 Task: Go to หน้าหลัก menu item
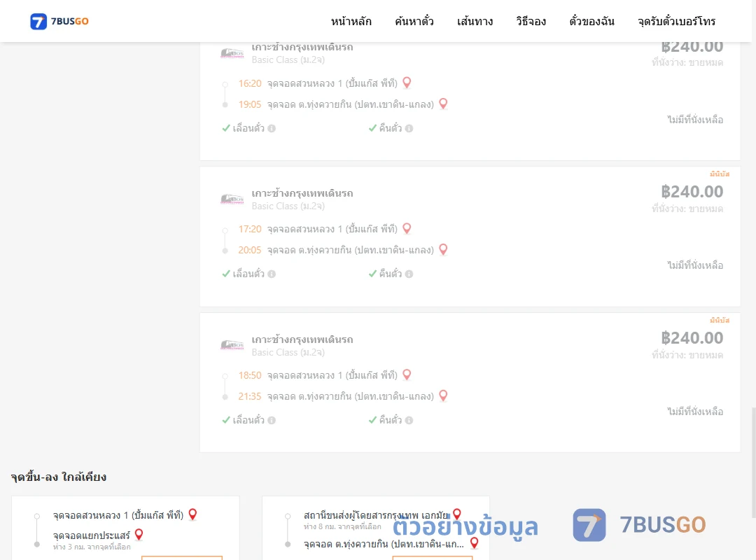pos(351,21)
